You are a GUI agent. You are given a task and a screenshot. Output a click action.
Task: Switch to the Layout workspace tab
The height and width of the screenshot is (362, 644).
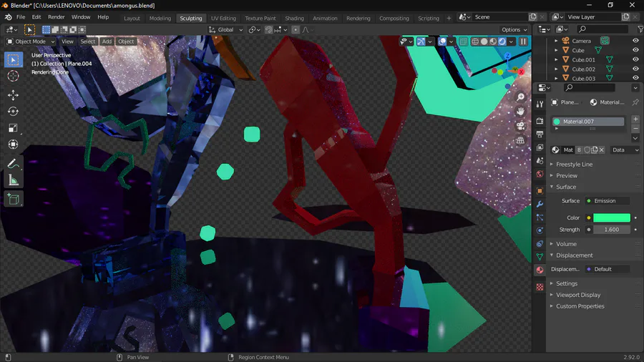coord(132,18)
